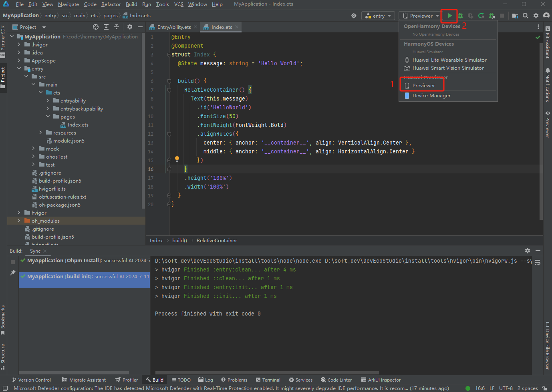Expand the .hvigor folder
This screenshot has height=392, width=552.
coord(19,44)
